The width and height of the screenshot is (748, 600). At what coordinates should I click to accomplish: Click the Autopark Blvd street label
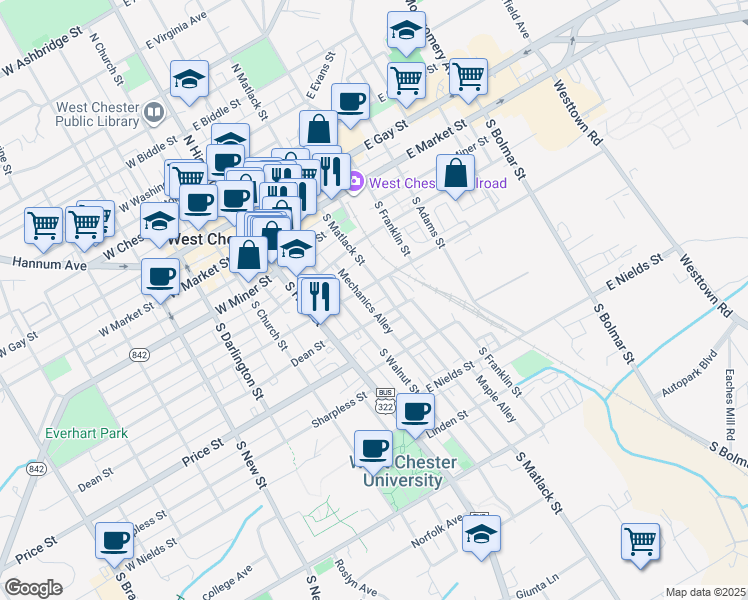[689, 373]
